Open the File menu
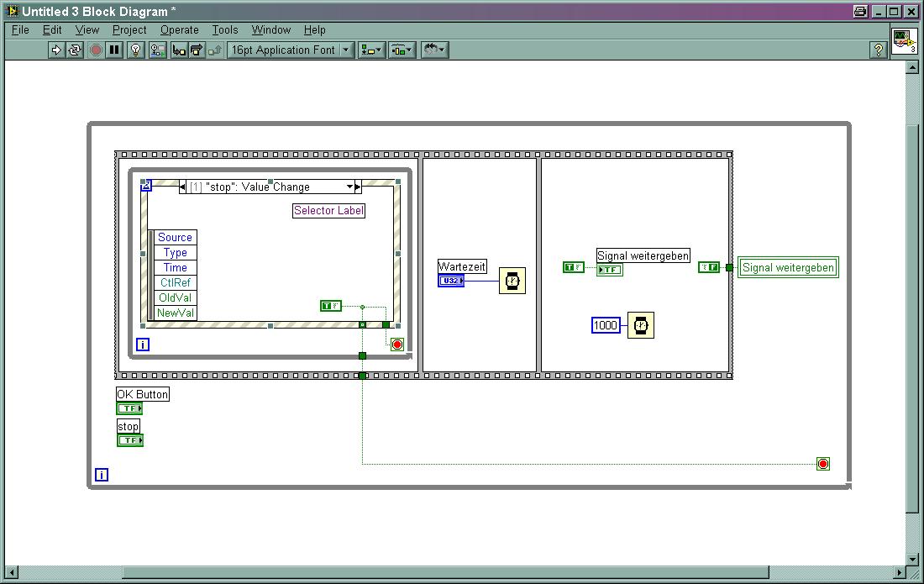 [x=20, y=30]
